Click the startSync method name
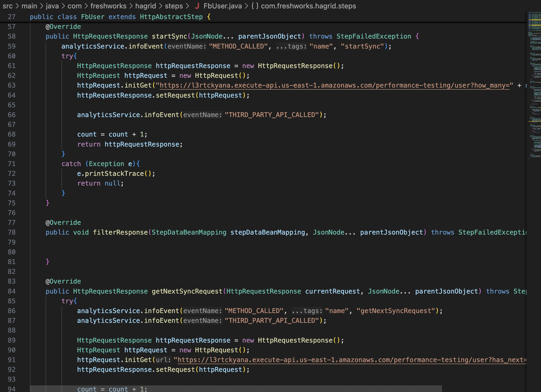Screen dimensions: 541x392 [x=169, y=37]
